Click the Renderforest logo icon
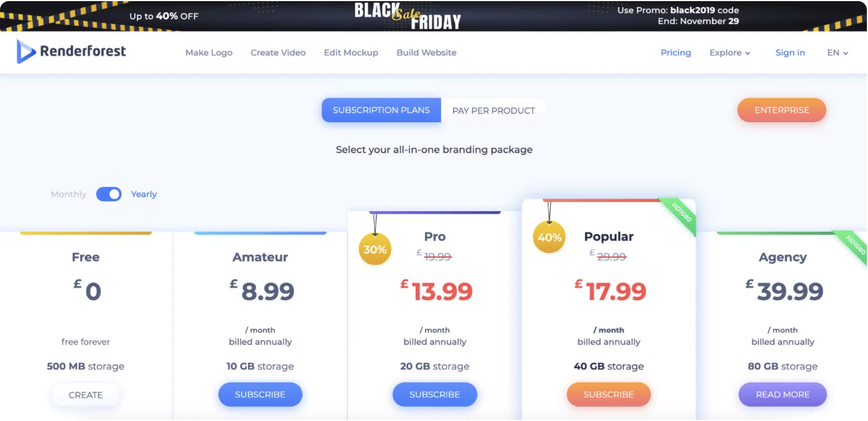This screenshot has width=868, height=421. pyautogui.click(x=26, y=52)
